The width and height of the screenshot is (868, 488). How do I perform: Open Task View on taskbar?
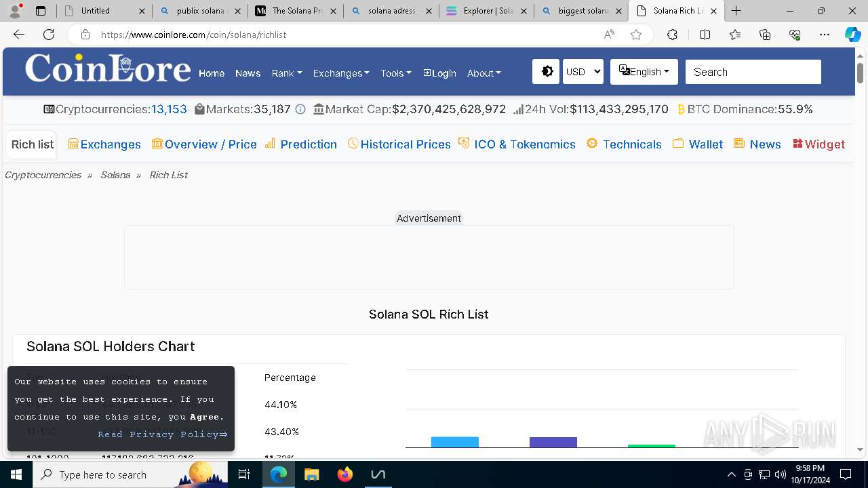tap(245, 474)
